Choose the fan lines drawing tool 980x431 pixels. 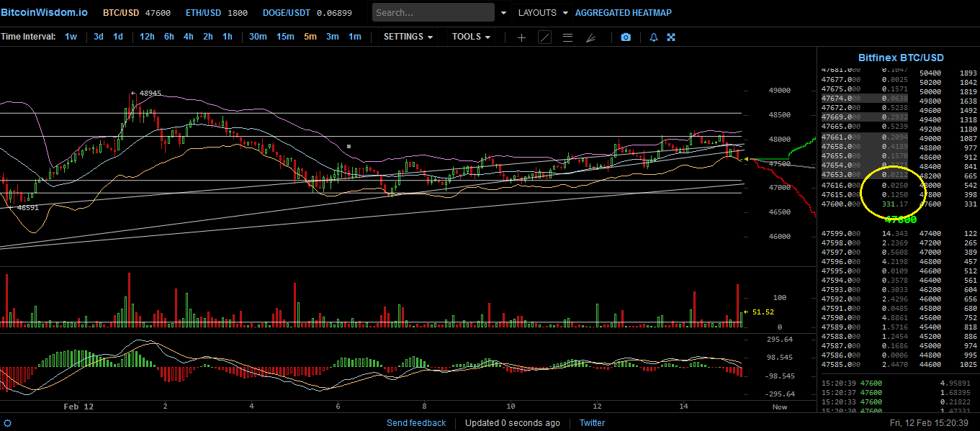tap(590, 37)
